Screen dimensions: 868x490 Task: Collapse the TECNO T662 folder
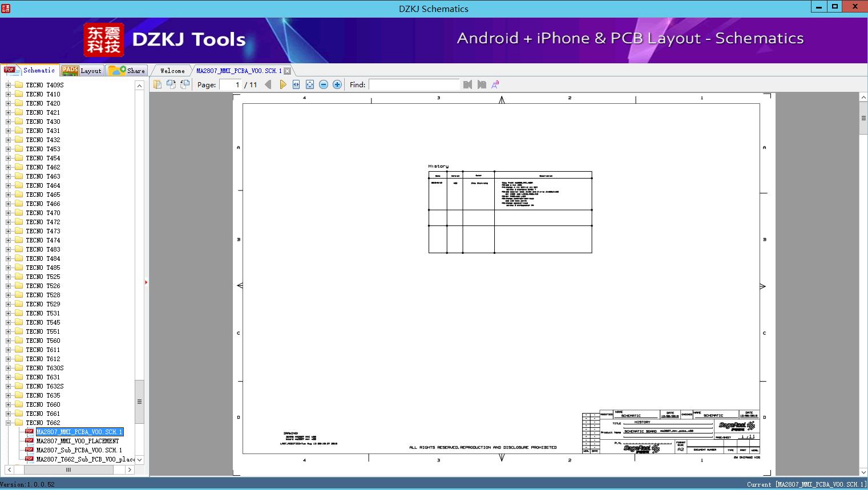click(8, 423)
